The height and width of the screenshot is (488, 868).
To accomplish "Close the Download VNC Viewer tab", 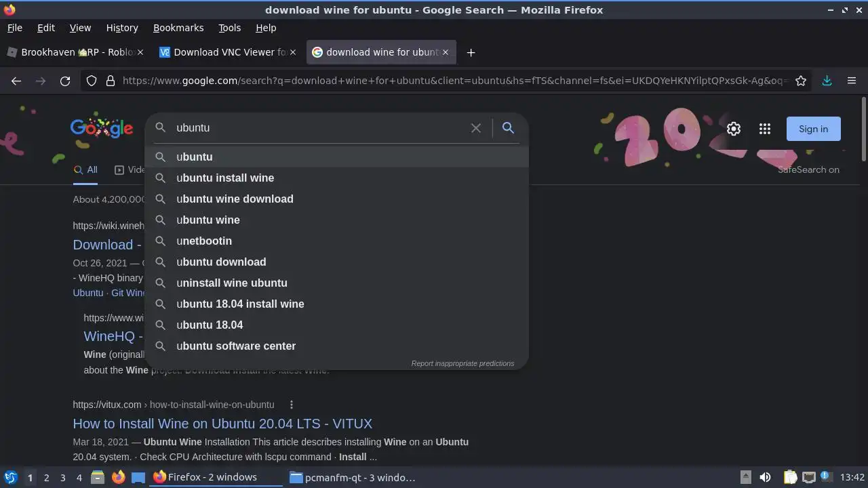I will coord(293,52).
